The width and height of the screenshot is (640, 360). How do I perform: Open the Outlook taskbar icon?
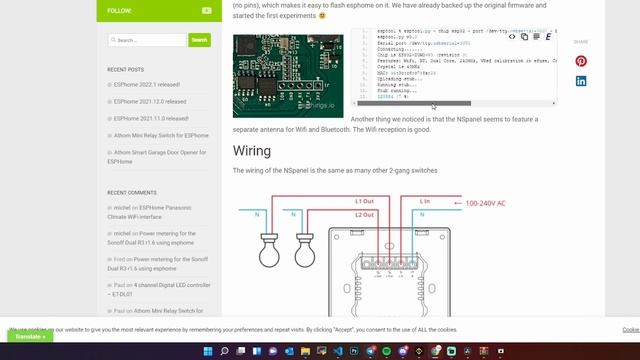[x=289, y=351]
